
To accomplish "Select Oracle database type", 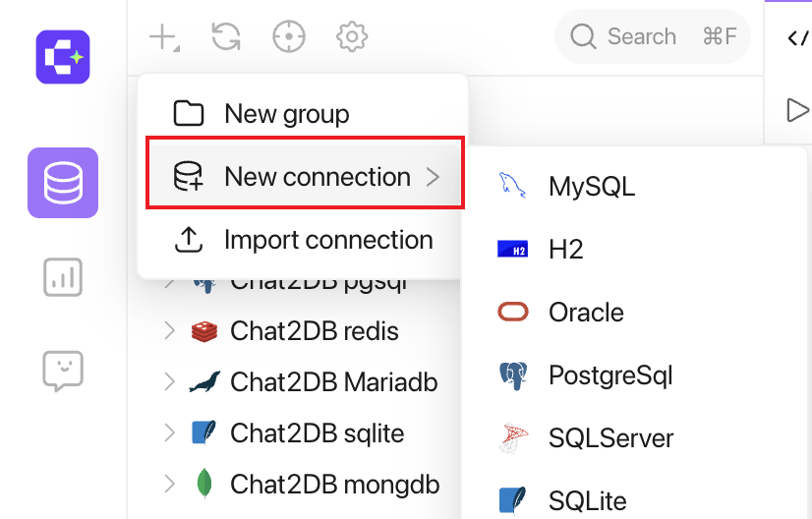I will tap(633, 313).
